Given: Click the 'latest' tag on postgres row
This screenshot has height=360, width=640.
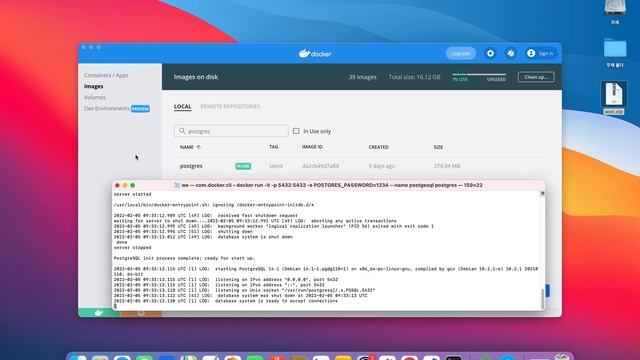Looking at the screenshot, I should coord(276,166).
